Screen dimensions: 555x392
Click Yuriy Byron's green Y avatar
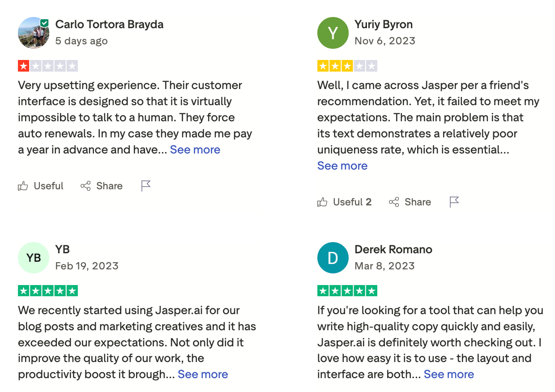coord(333,33)
